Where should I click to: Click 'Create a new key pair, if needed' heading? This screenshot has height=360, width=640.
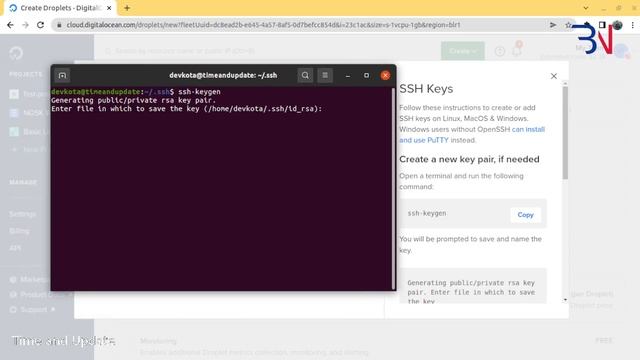(469, 159)
